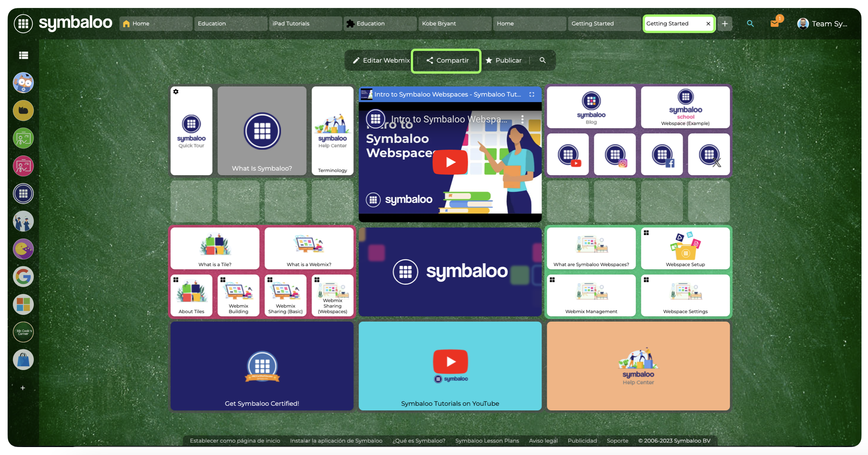The height and width of the screenshot is (455, 868).
Task: Play the Intro to Symbaloo Webspaces video
Action: point(450,162)
